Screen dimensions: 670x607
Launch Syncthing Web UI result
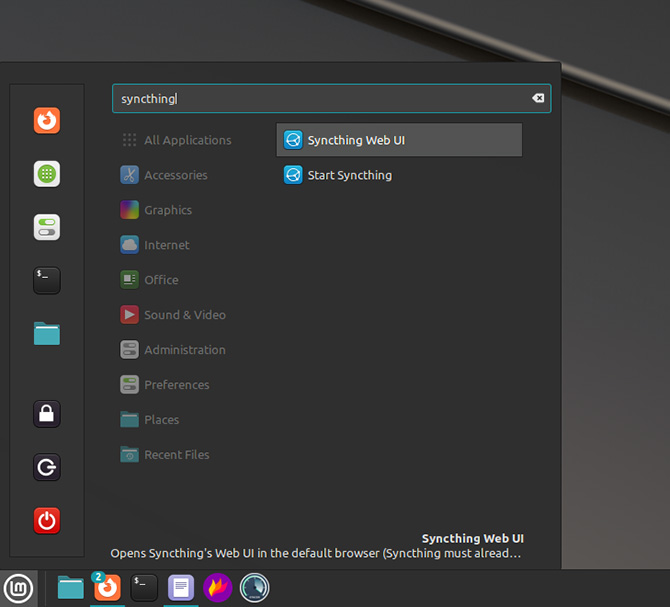click(399, 140)
